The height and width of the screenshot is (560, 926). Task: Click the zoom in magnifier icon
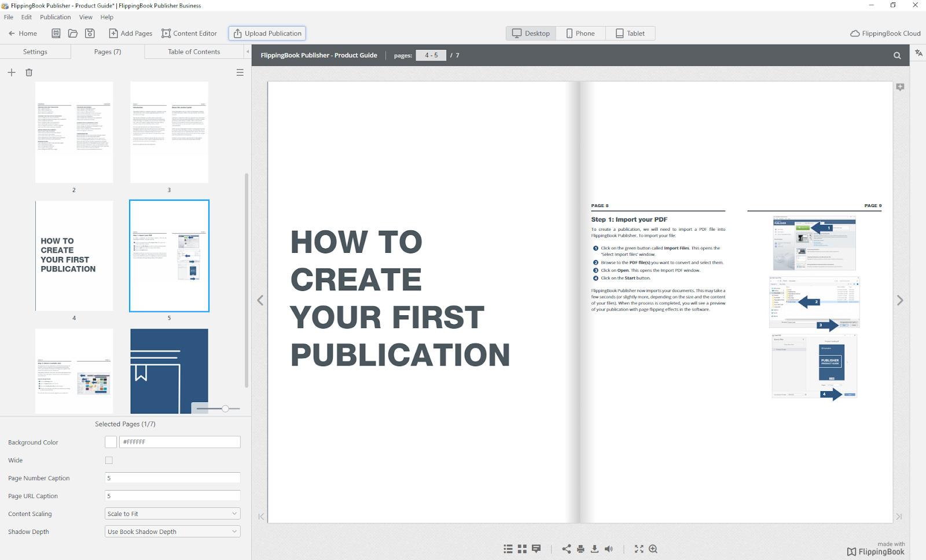(653, 549)
